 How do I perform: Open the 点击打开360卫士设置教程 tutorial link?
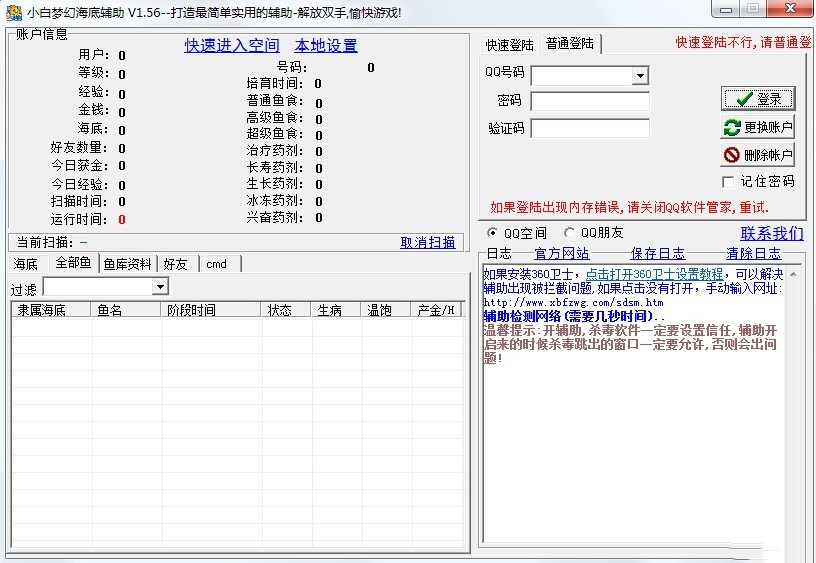(x=654, y=274)
